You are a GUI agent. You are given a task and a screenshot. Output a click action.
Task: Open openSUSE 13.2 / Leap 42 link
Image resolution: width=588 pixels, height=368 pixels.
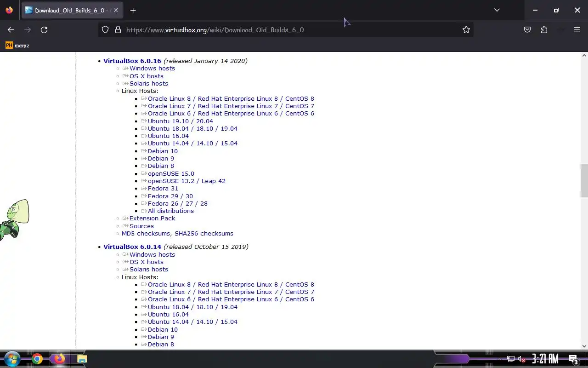click(x=187, y=181)
